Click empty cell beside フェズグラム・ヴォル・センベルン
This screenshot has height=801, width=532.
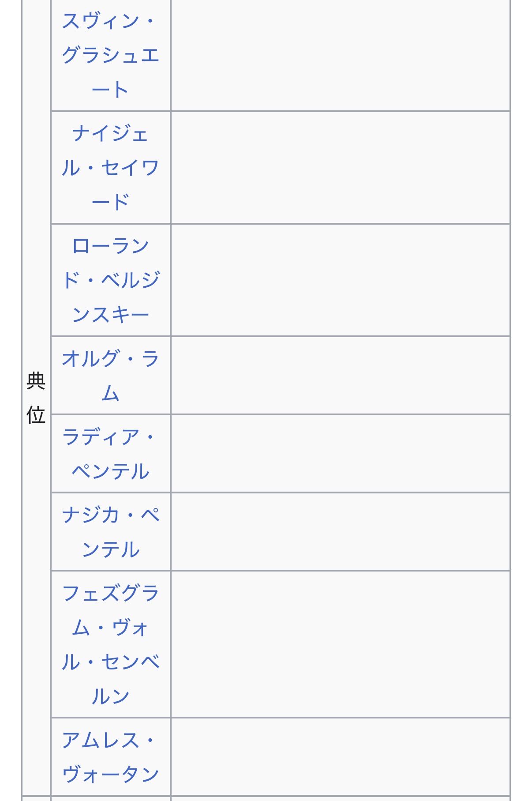tap(340, 644)
